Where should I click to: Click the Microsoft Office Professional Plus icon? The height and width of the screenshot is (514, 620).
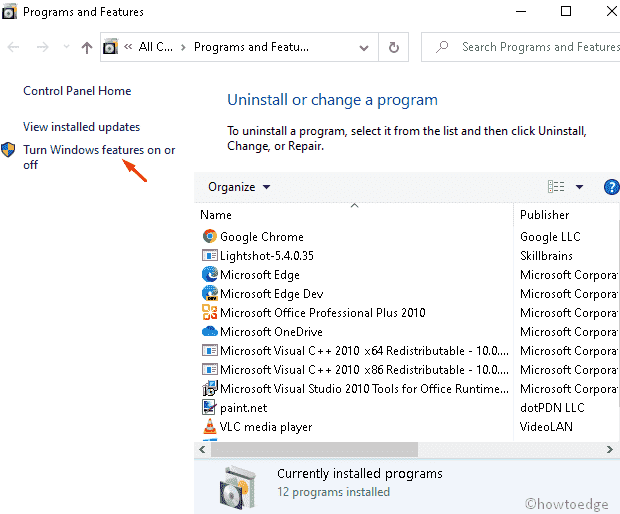click(210, 312)
